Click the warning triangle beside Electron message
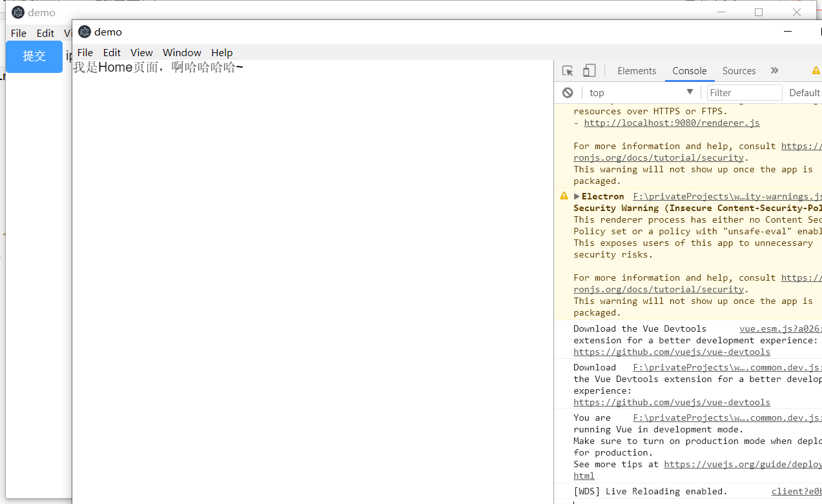The width and height of the screenshot is (822, 504). pos(564,196)
